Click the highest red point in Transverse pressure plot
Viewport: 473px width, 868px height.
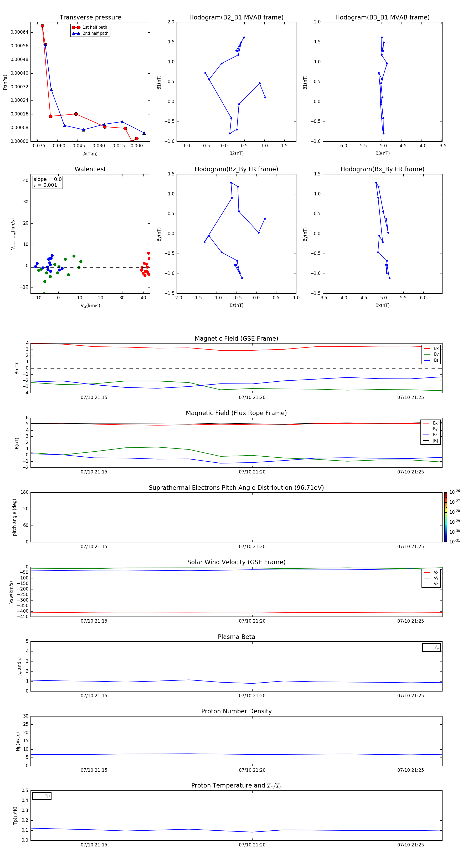click(x=42, y=26)
